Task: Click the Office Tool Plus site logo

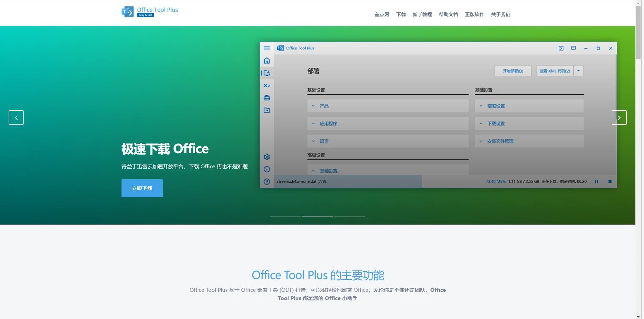Action: point(150,12)
